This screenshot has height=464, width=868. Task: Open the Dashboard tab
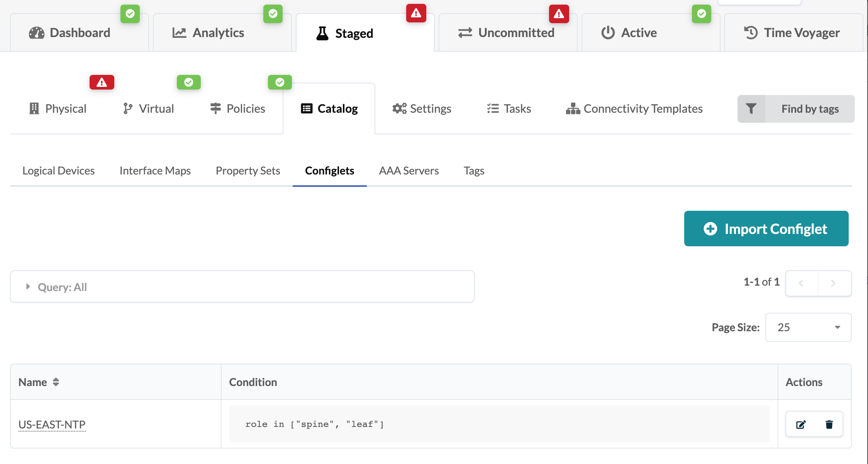tap(80, 33)
